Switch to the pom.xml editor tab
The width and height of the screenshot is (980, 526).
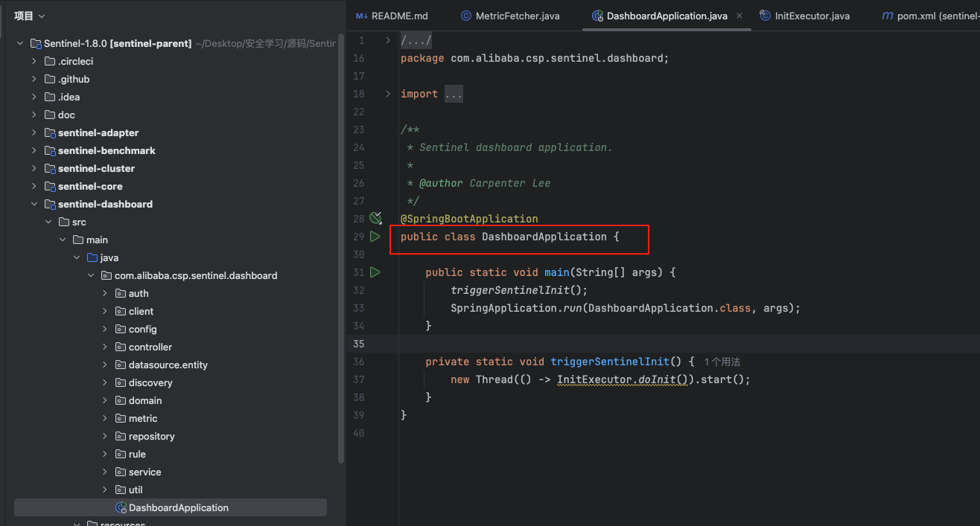(x=938, y=16)
